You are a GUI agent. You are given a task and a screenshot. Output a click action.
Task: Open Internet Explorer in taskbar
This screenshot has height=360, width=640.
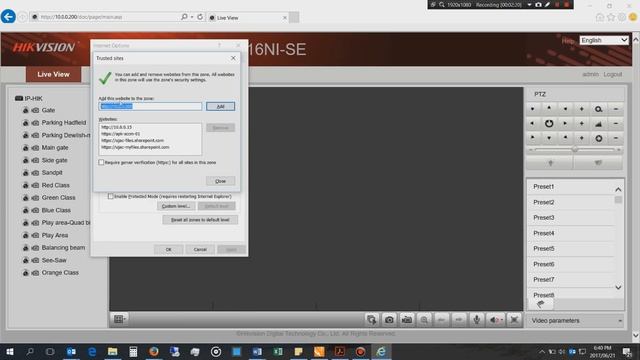[x=381, y=351]
